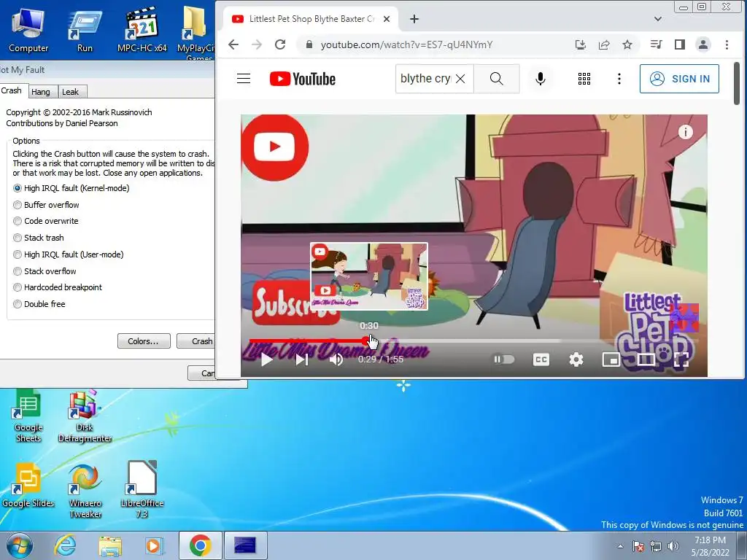
Task: Open YouTube apps grid icon
Action: (x=584, y=79)
